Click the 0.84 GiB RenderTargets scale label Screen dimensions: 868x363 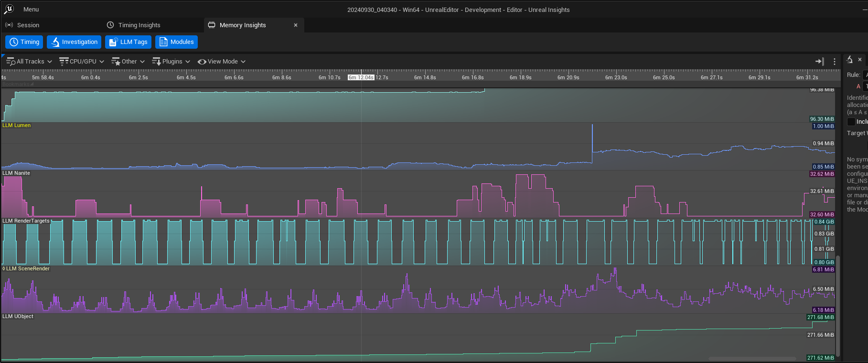[x=824, y=222]
